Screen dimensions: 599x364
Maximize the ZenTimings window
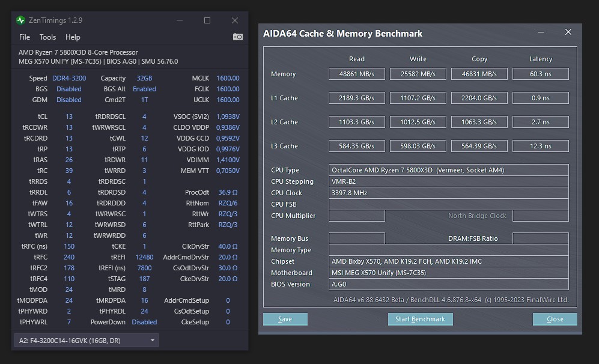coord(207,20)
